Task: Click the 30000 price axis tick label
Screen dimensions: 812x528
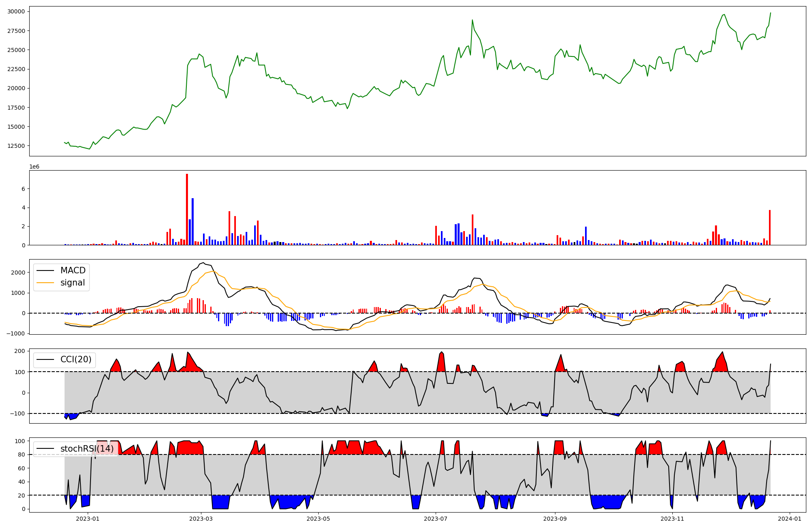Action: click(16, 11)
